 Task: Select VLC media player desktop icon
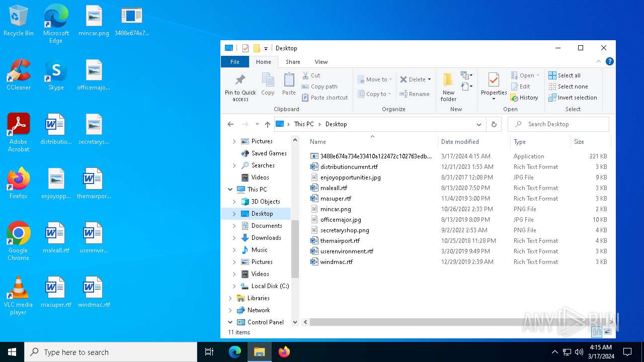tap(18, 296)
